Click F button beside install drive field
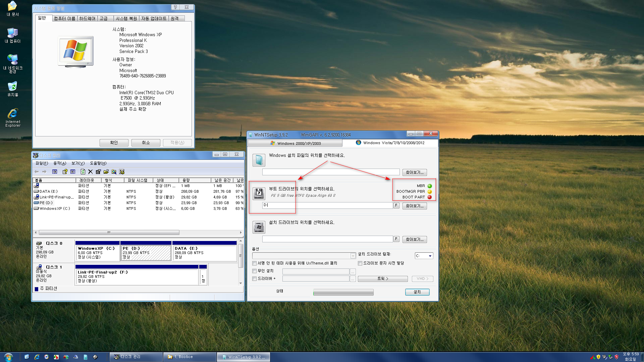Viewport: 644px width, 362px height. 396,239
